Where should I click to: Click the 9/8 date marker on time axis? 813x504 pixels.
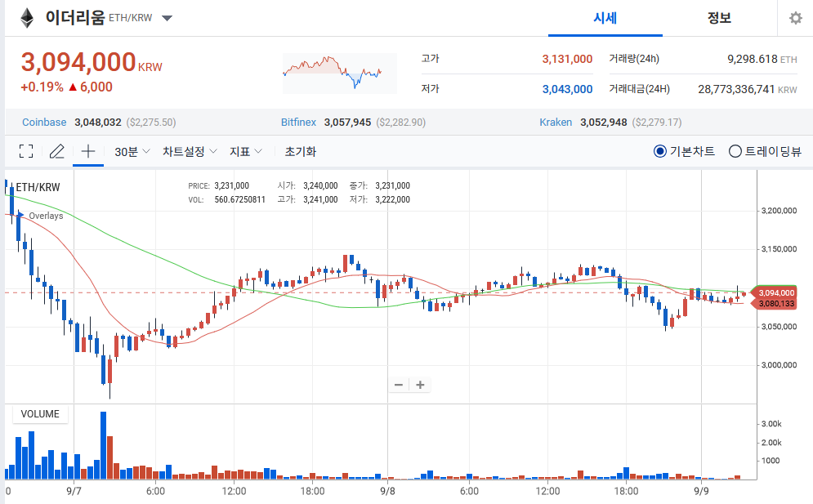[x=387, y=491]
